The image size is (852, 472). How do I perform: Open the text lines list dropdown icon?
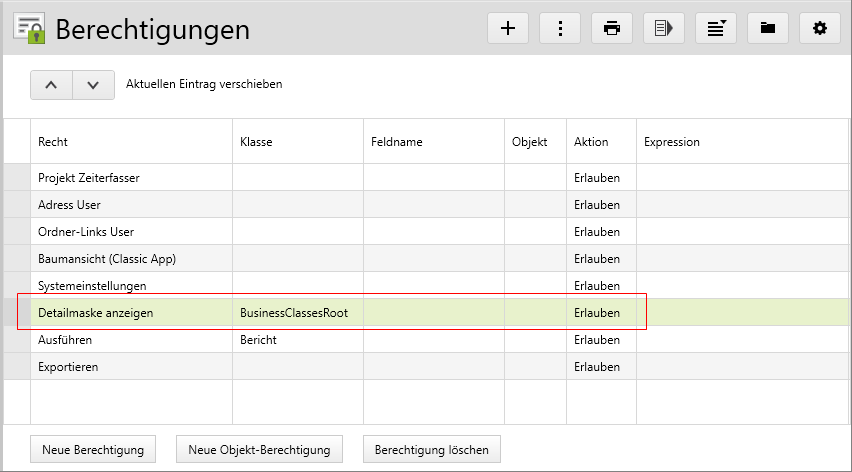click(716, 28)
